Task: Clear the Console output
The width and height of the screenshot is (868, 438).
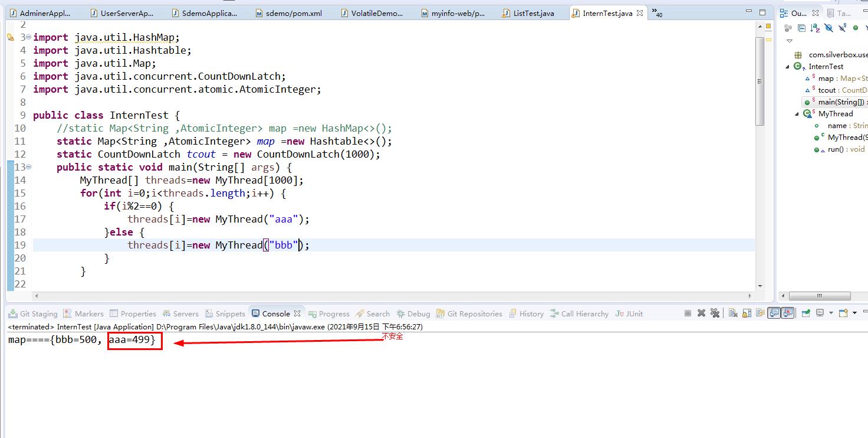Action: tap(733, 313)
